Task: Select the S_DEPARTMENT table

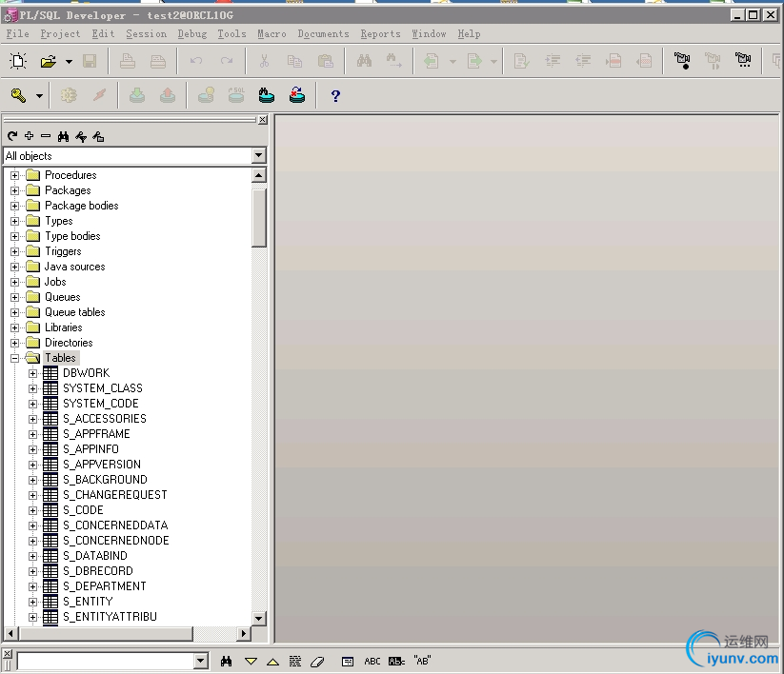Action: click(x=105, y=586)
